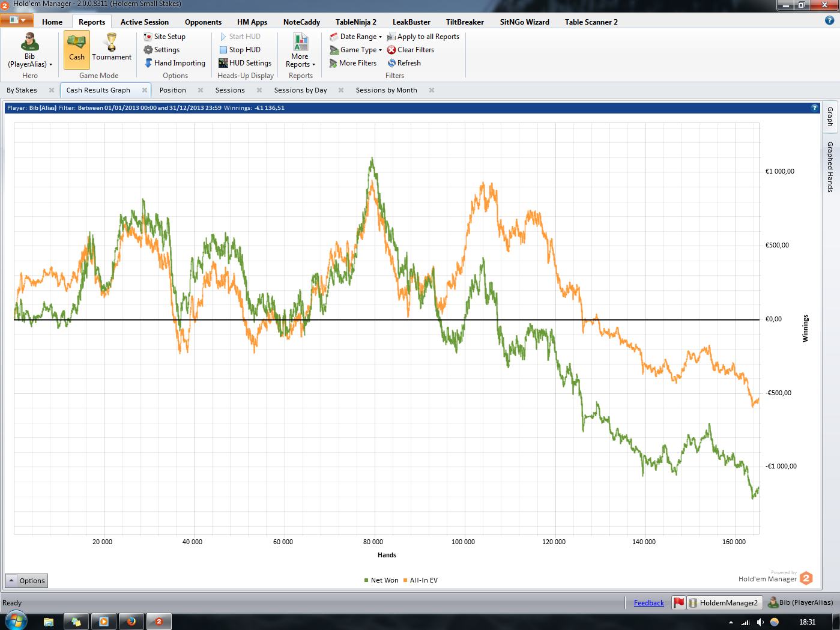Screen dimensions: 840x630
Task: Open Firefox from taskbar
Action: point(131,622)
